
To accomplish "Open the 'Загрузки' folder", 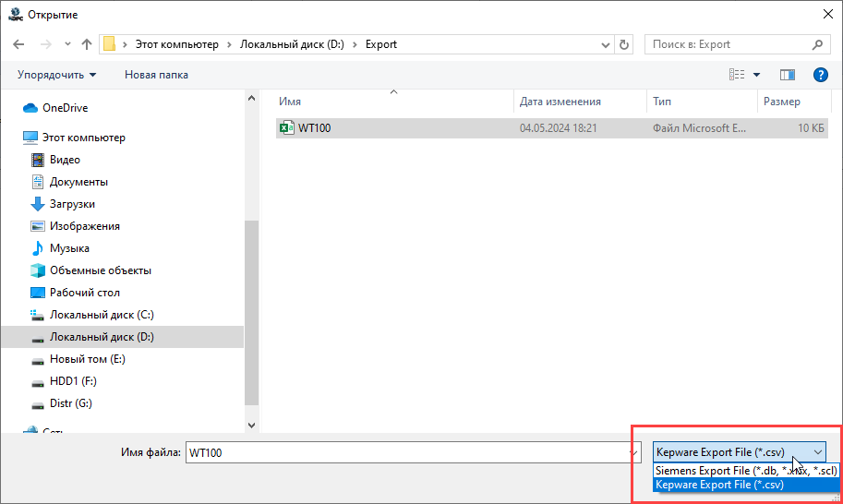I will pyautogui.click(x=72, y=204).
